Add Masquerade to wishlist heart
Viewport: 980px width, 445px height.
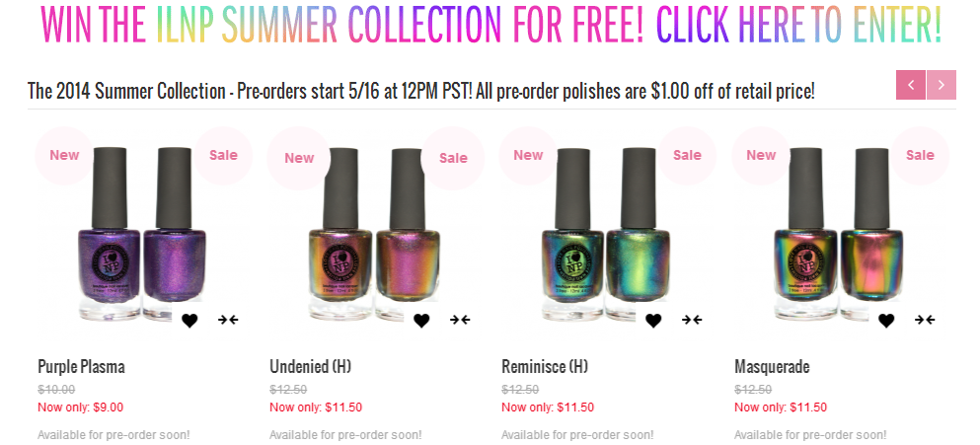pos(886,321)
